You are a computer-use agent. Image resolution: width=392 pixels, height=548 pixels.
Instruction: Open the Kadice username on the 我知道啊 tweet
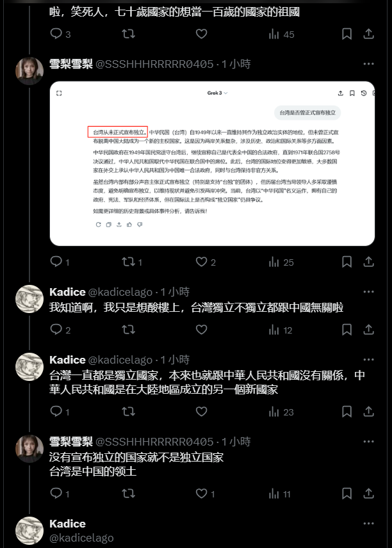point(67,292)
